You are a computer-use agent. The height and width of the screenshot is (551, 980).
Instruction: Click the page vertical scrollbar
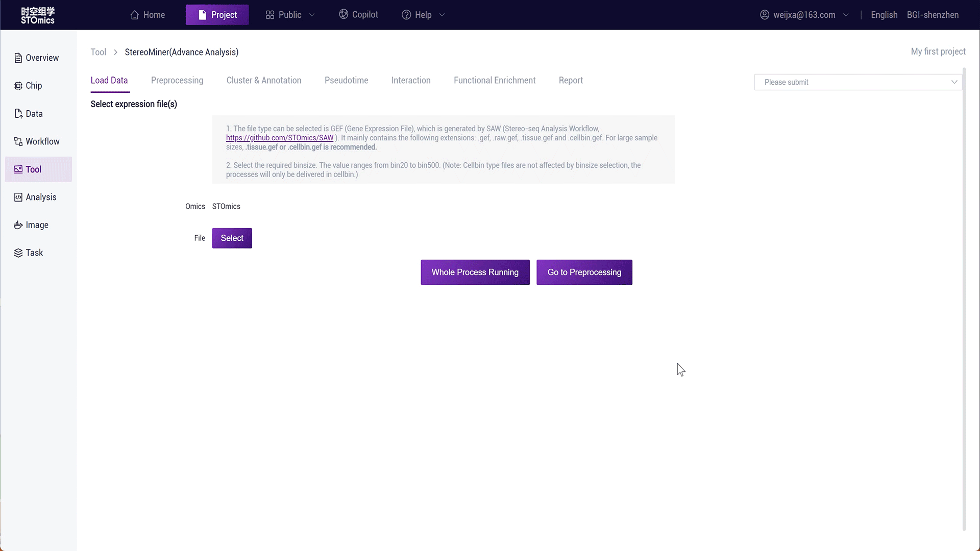pyautogui.click(x=964, y=299)
